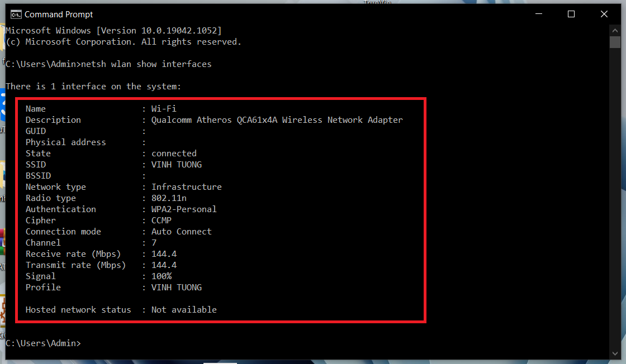Click the State value 'connected'

point(174,154)
